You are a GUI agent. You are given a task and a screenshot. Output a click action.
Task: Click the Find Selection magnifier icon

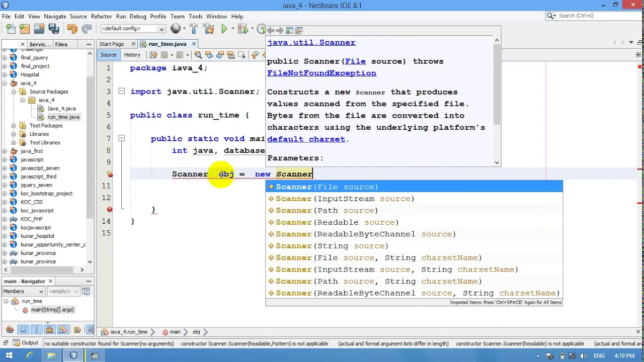(x=198, y=55)
